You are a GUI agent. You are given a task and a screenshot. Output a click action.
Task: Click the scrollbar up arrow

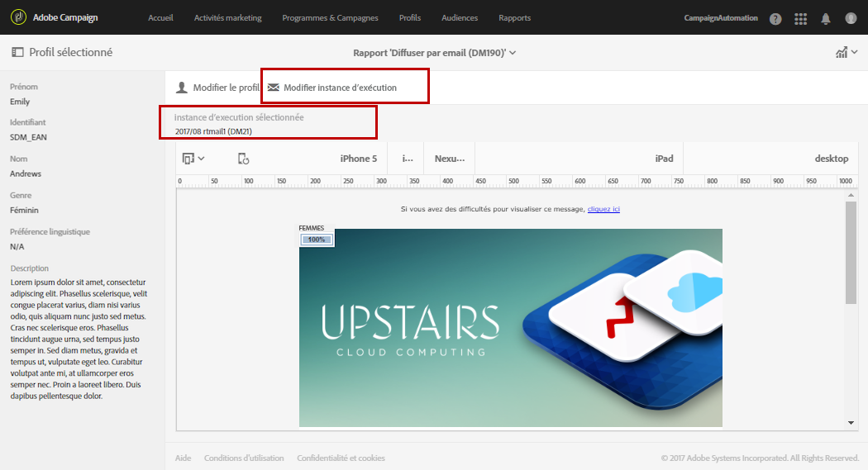pyautogui.click(x=851, y=195)
